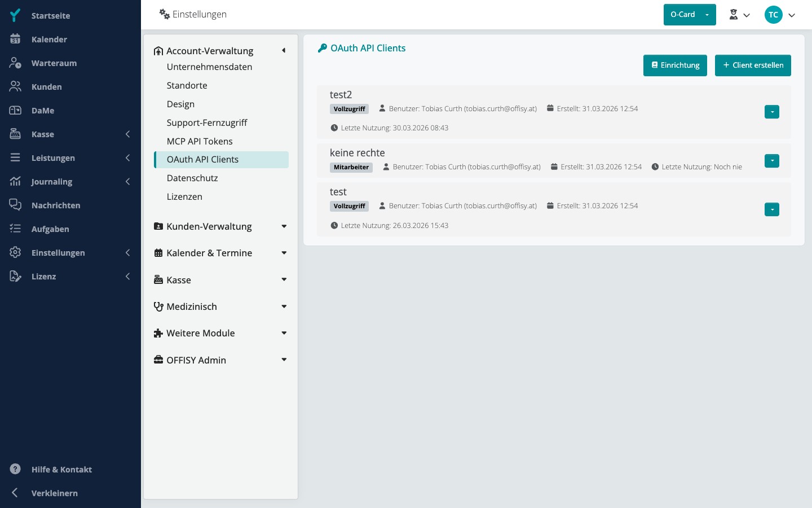The image size is (812, 508).
Task: Click the Journaling chart icon
Action: coord(15,181)
